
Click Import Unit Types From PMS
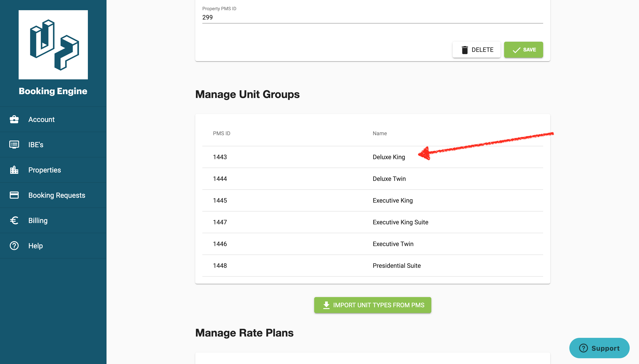372,305
